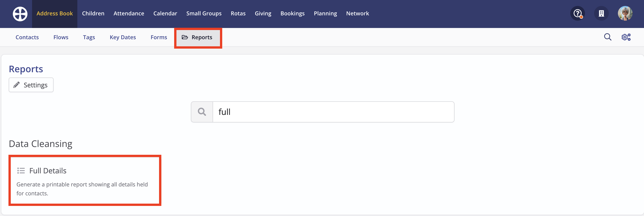Viewport: 644px width, 216px height.
Task: Click the Settings button
Action: [31, 85]
